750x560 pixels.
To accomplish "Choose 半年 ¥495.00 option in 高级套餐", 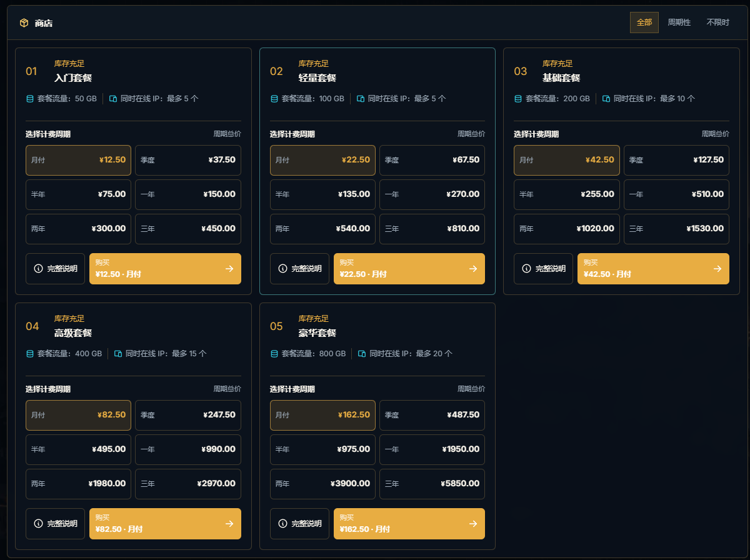I will (x=78, y=449).
